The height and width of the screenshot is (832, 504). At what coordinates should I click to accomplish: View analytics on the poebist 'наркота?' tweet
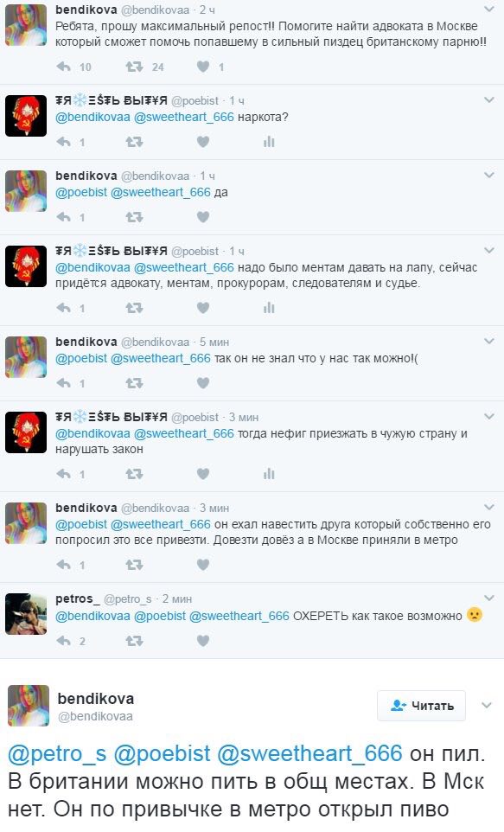pos(269,142)
